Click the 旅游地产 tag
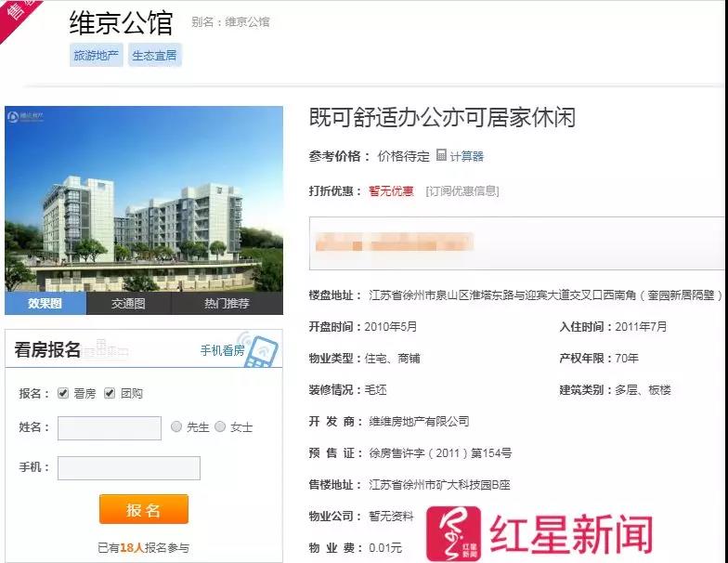The width and height of the screenshot is (728, 563). (97, 56)
